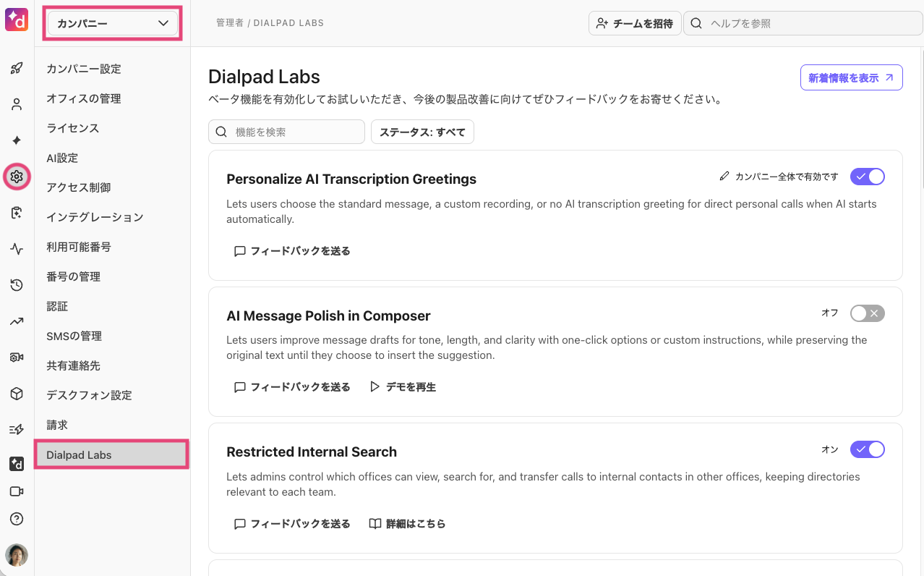
Task: Play demo for AI Message Polish
Action: (403, 387)
